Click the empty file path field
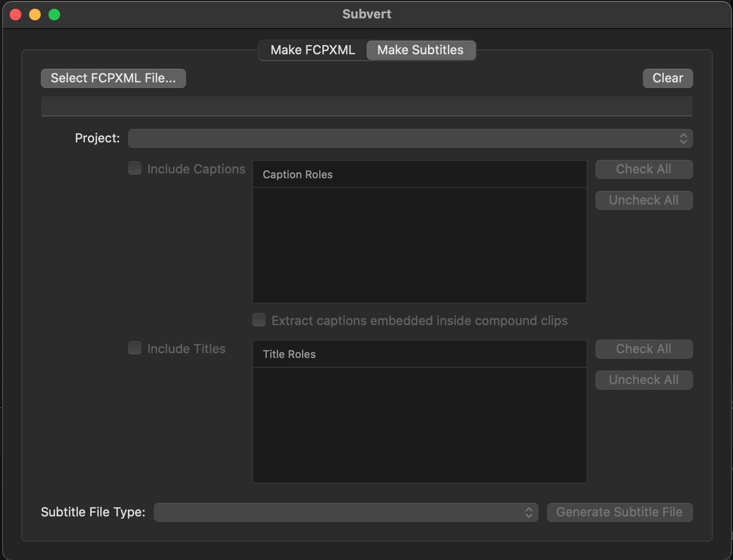733x560 pixels. pos(366,107)
